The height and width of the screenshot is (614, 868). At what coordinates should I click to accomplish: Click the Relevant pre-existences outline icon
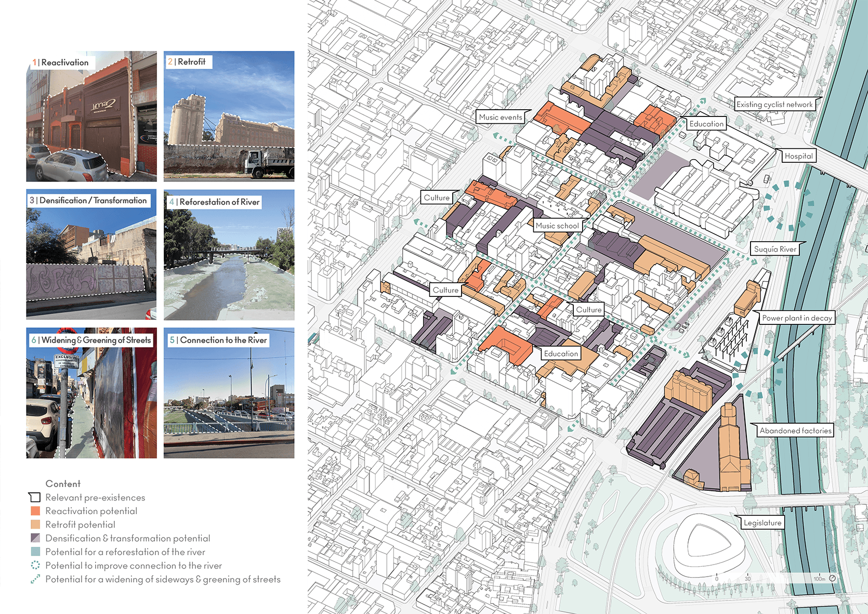34,498
